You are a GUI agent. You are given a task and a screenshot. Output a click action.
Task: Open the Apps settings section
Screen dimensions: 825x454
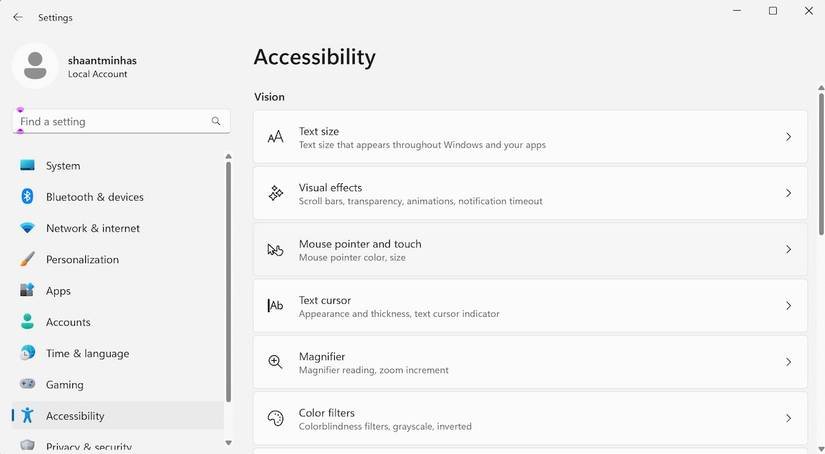[x=58, y=291]
